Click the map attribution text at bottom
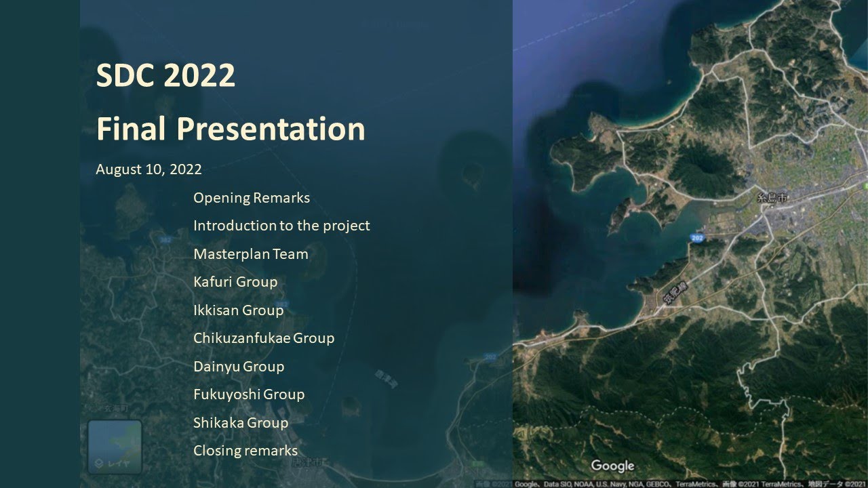Screen dimensions: 868x488 point(671,484)
